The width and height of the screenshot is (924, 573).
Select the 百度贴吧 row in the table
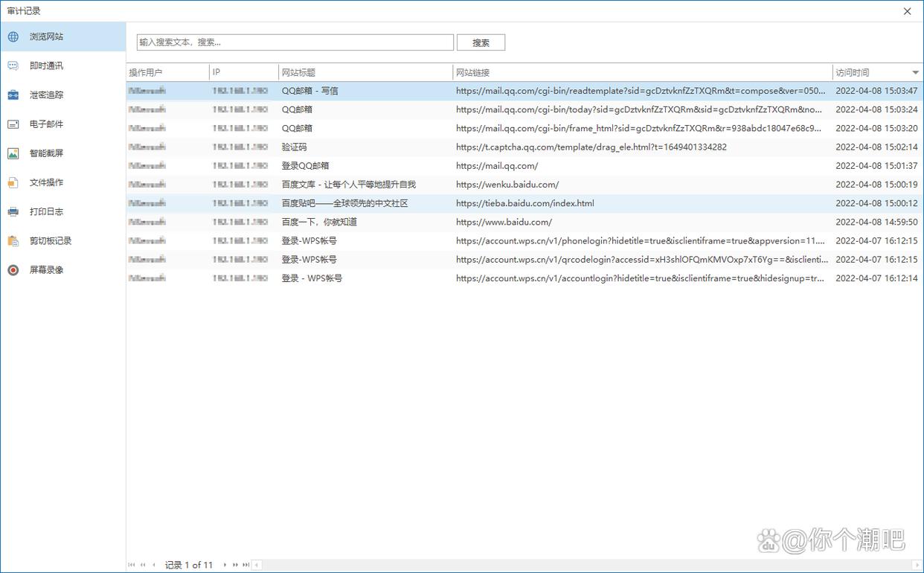(x=344, y=203)
